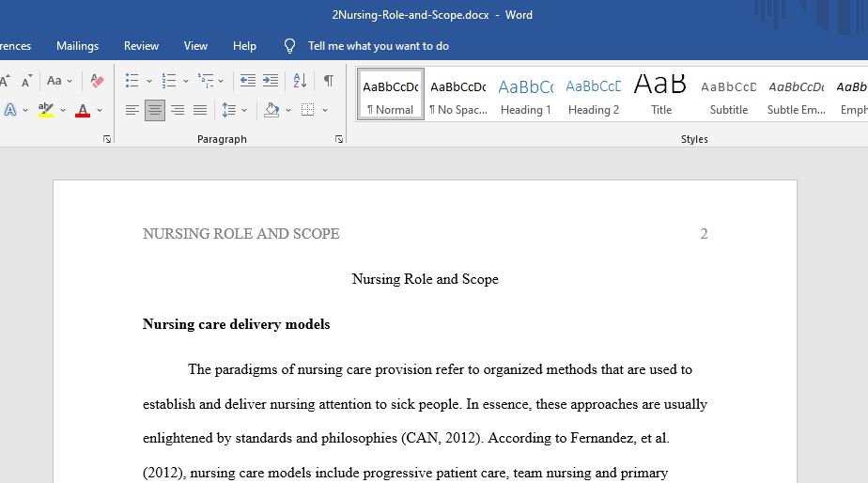Expand the Text Effects dropdown arrow
The width and height of the screenshot is (868, 483).
click(25, 110)
